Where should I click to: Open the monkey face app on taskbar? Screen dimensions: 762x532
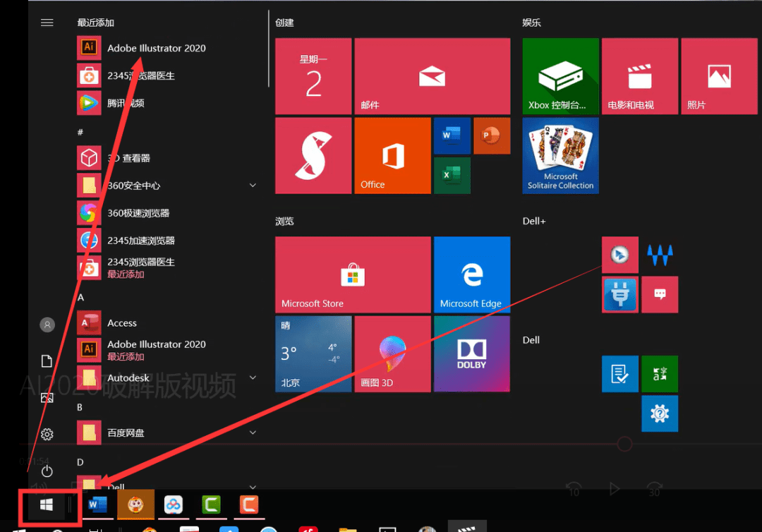coord(135,504)
